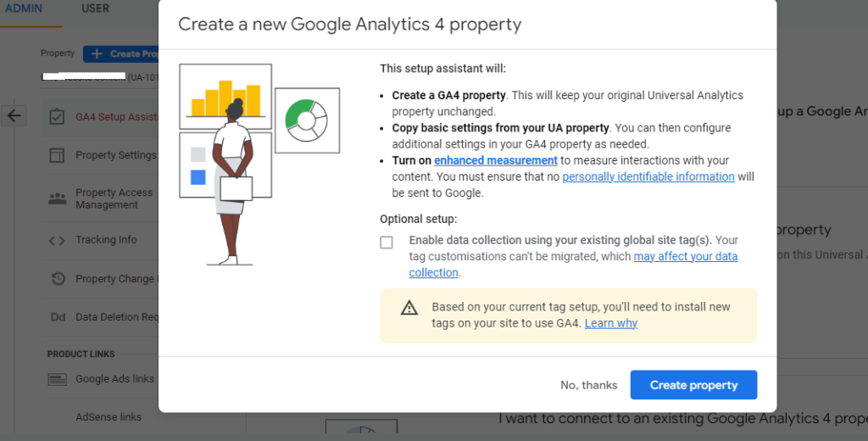
Task: Click the GA4 Setup Assistant checkbox icon
Action: (x=57, y=117)
